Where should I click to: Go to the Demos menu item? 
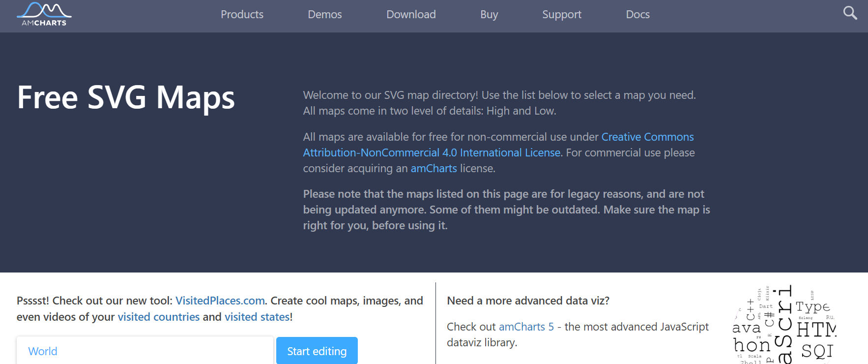tap(324, 15)
